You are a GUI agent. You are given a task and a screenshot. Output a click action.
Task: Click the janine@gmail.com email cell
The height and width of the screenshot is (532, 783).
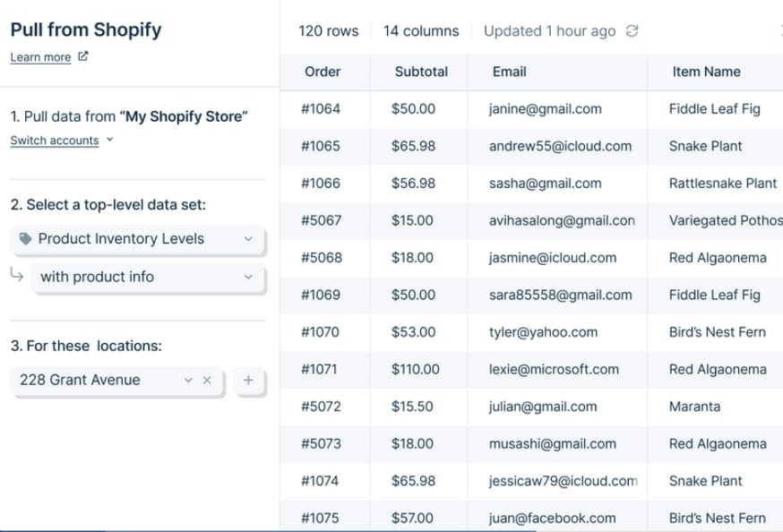pos(545,109)
